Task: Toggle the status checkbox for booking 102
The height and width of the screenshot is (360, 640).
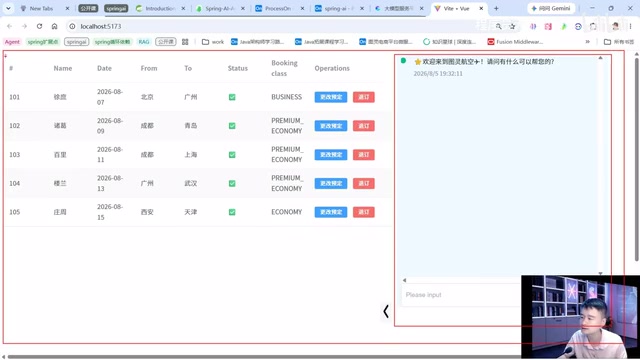Action: (232, 126)
